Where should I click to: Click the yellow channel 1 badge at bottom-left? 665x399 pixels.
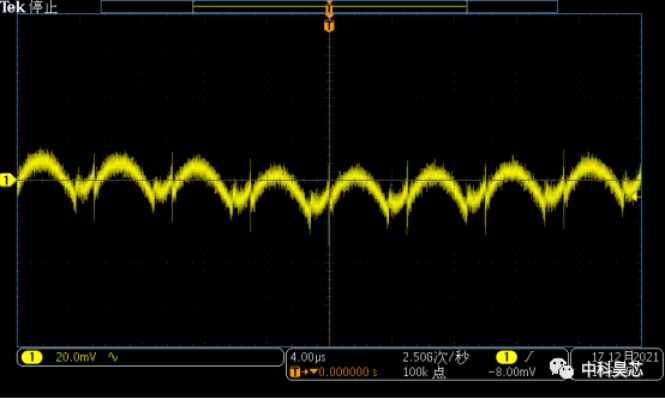pos(32,357)
